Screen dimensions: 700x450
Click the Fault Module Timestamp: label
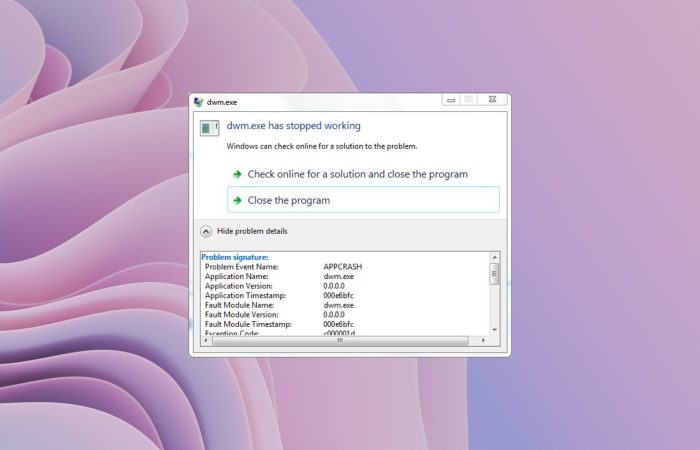pyautogui.click(x=248, y=324)
